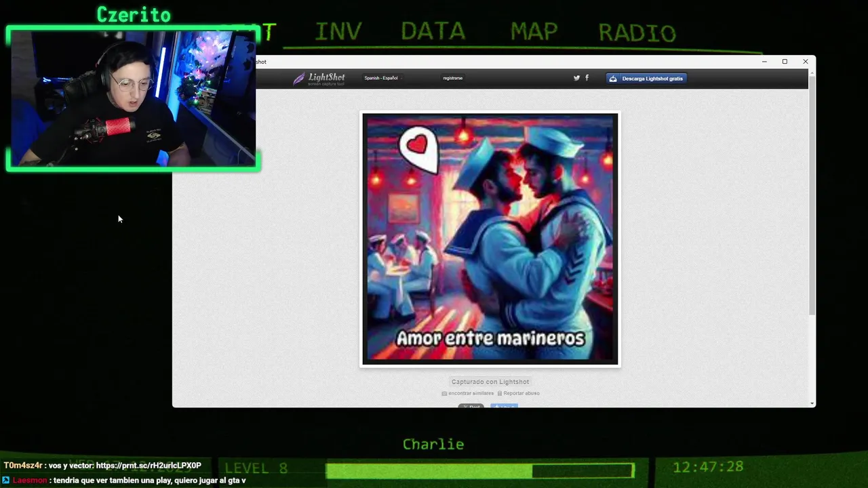
Task: Select the INV tab in game menu
Action: pyautogui.click(x=338, y=31)
